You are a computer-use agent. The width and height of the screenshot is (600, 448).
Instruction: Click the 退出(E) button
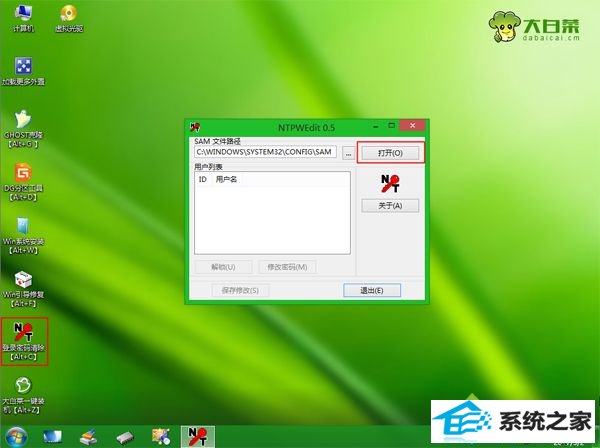click(x=372, y=290)
